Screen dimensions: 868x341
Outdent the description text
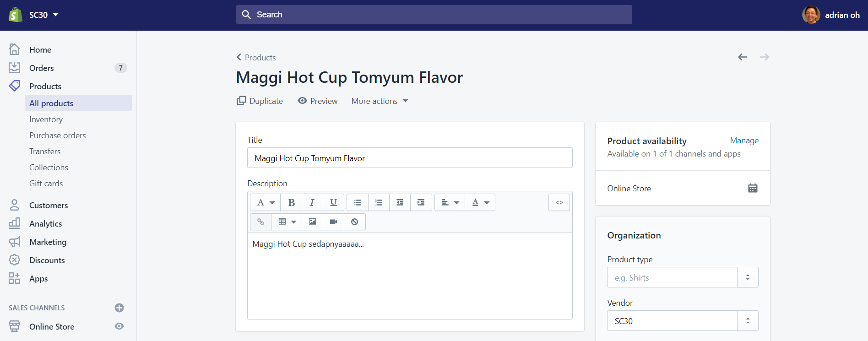[x=400, y=202]
